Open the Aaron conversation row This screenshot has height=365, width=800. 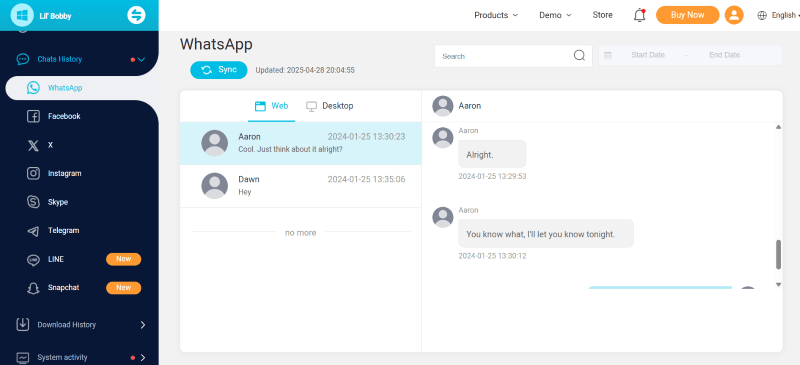(x=301, y=143)
